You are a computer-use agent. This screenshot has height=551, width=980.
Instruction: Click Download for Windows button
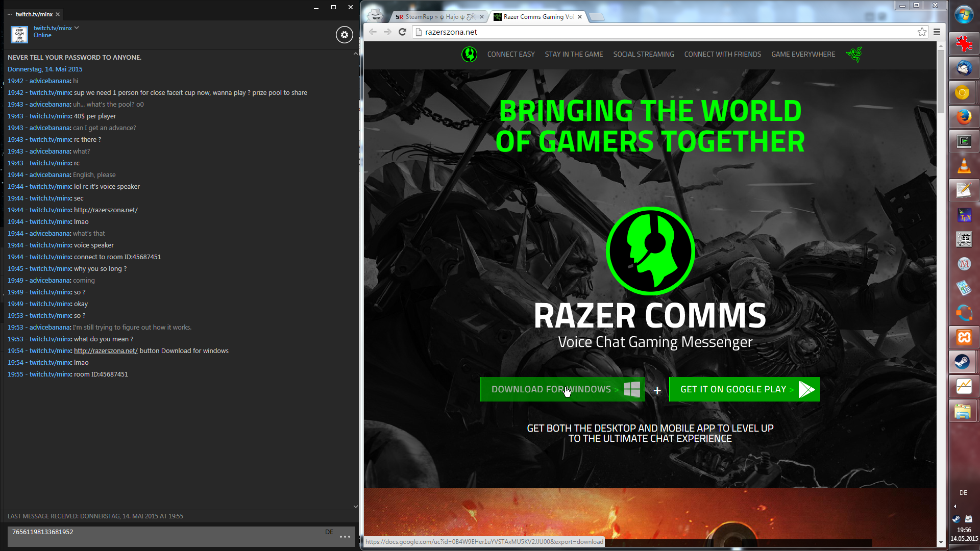pos(562,389)
